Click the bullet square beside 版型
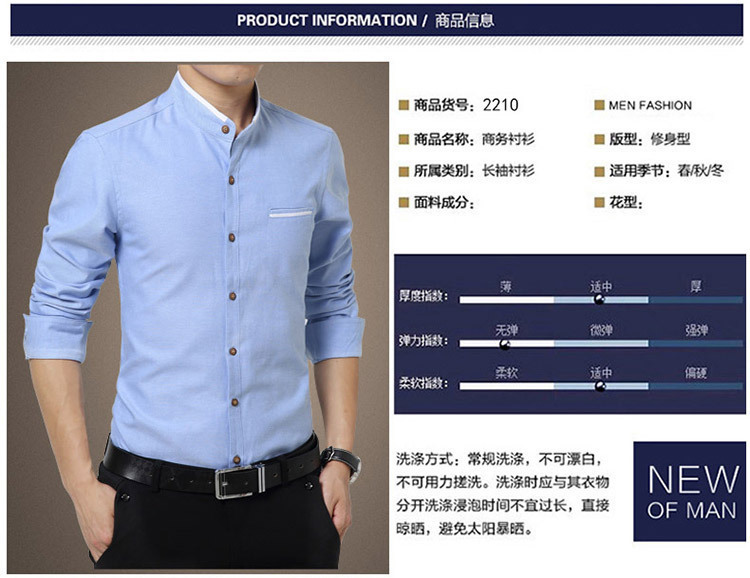The height and width of the screenshot is (578, 750). point(599,139)
